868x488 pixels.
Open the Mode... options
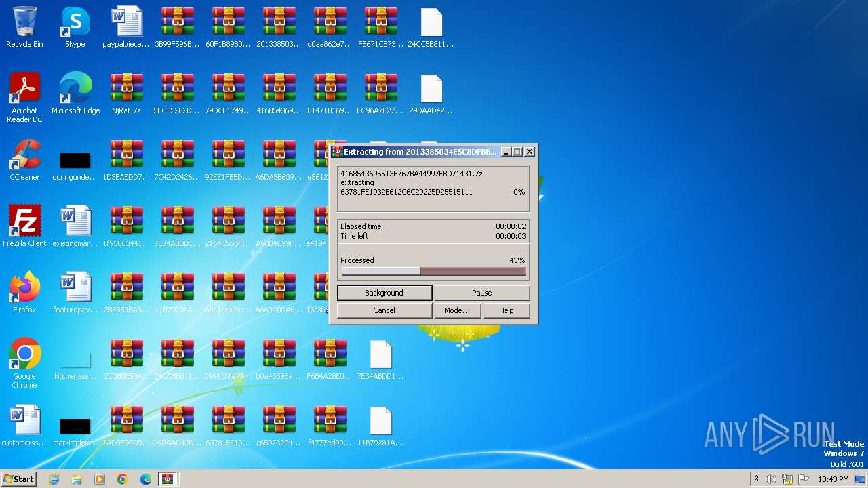click(x=457, y=310)
